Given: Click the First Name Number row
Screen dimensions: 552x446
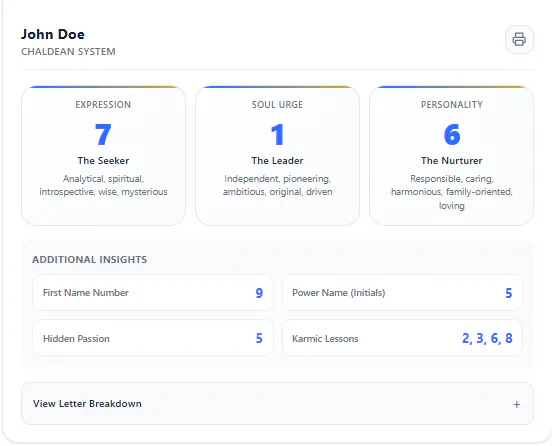Looking at the screenshot, I should point(153,293).
